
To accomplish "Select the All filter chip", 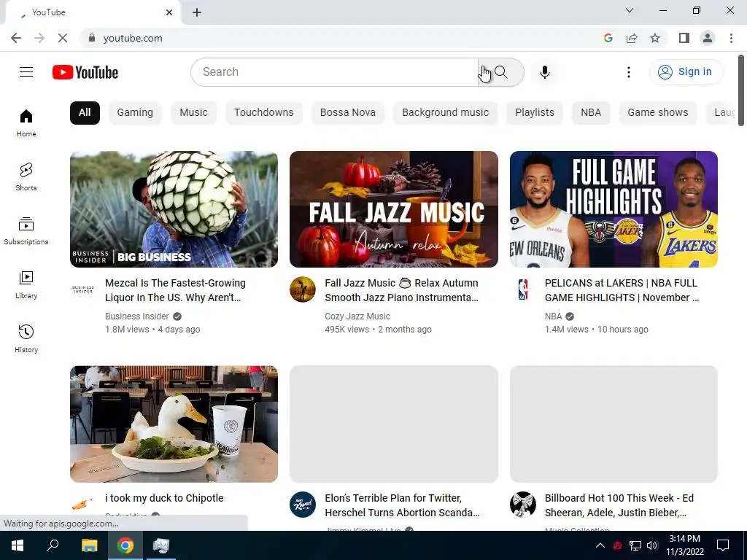I will click(85, 113).
